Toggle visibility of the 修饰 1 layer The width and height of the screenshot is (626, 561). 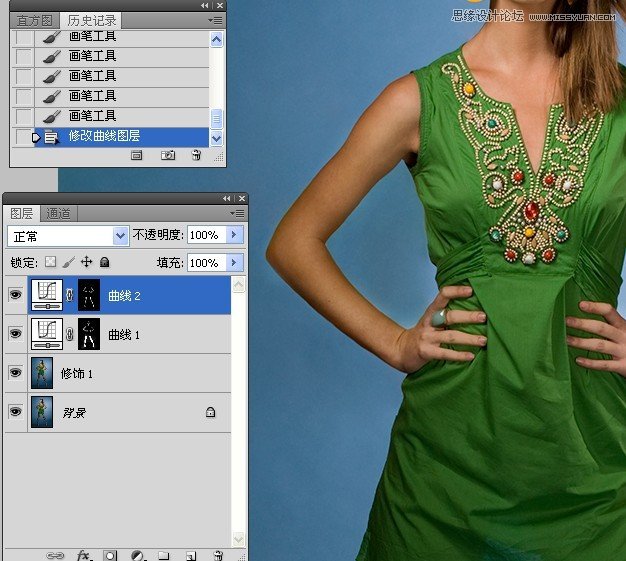[15, 373]
